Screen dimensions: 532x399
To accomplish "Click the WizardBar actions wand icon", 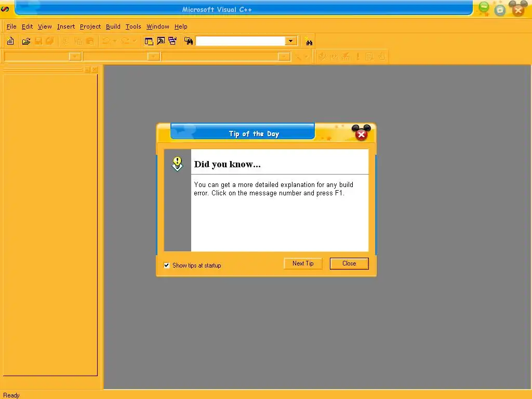I will coord(298,57).
